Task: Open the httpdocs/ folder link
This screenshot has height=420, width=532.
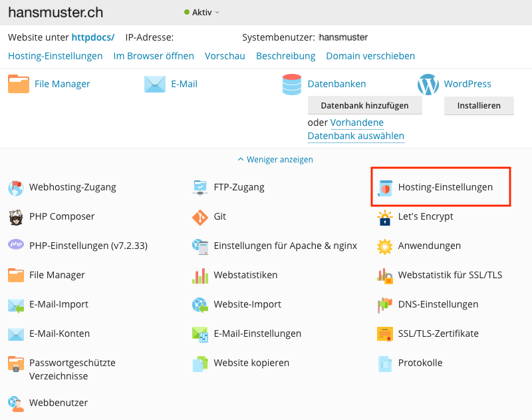Action: 93,37
